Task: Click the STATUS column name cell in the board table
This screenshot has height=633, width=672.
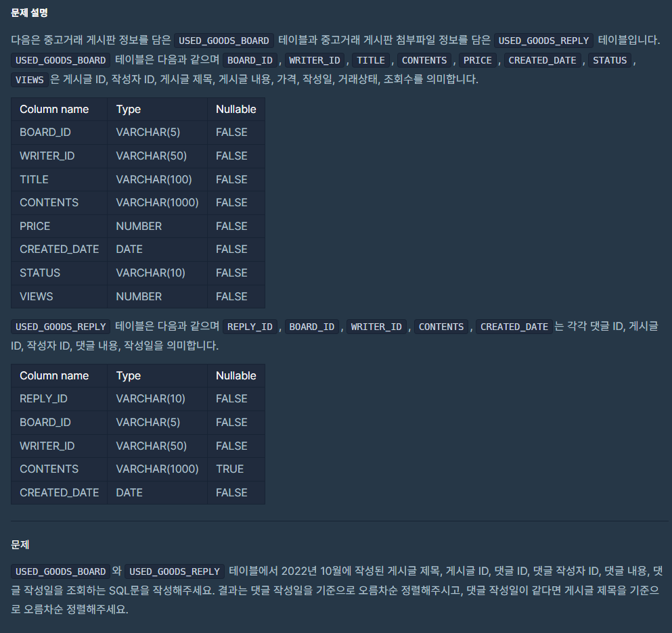Action: click(x=59, y=273)
